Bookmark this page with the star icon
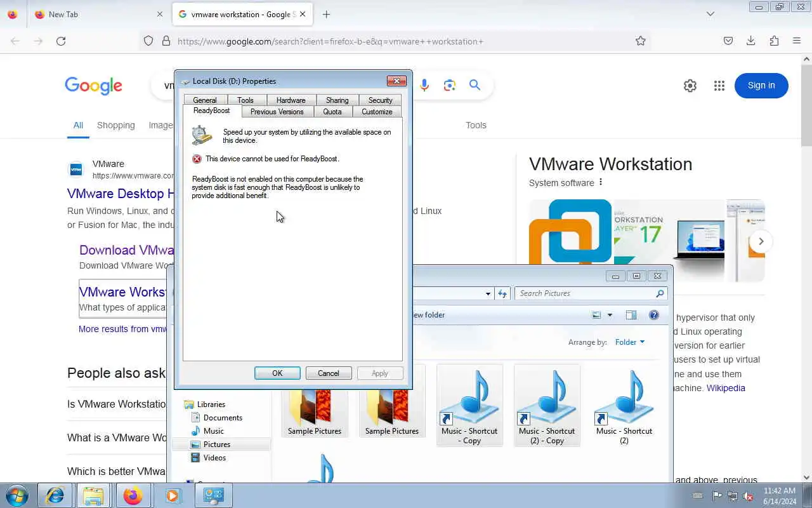Screen dimensions: 812x508 pos(641,41)
